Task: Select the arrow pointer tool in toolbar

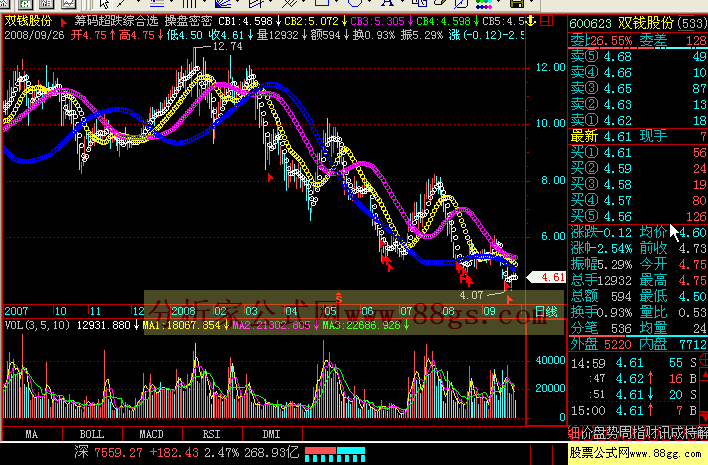Action: (104, 4)
